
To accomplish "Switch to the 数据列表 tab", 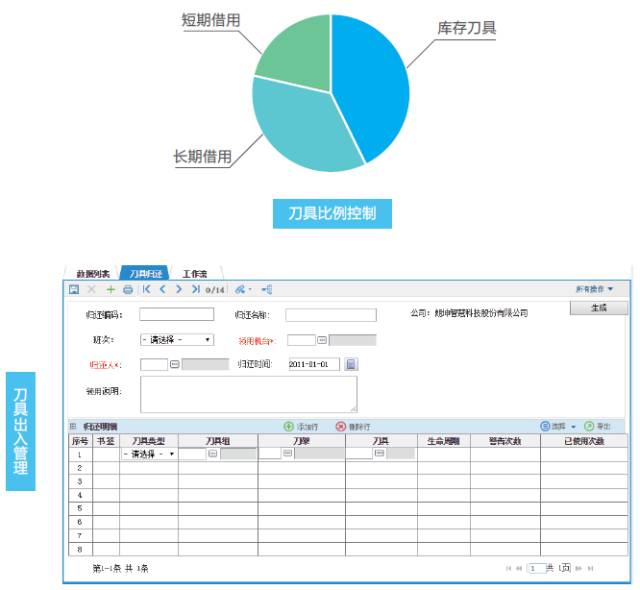I will 93,273.
